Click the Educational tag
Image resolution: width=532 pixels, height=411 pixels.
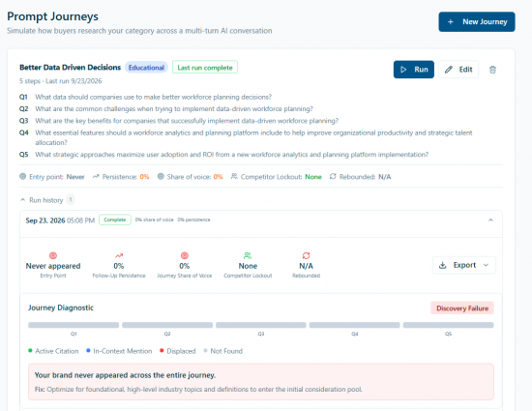(x=146, y=68)
